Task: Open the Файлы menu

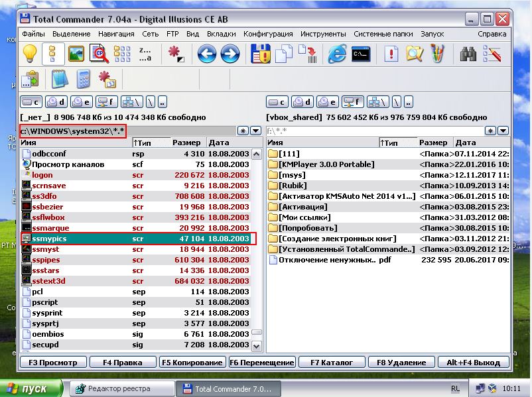Action: pyautogui.click(x=33, y=34)
